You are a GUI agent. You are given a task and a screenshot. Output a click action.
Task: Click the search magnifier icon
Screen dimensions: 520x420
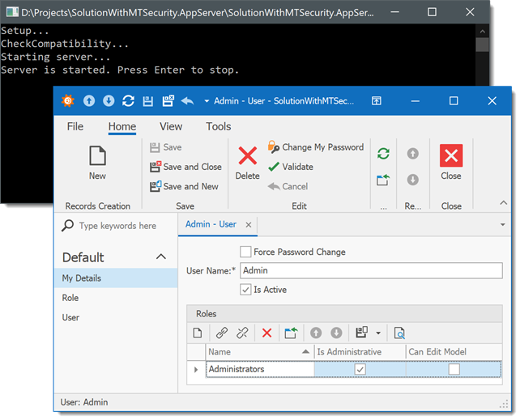point(68,226)
